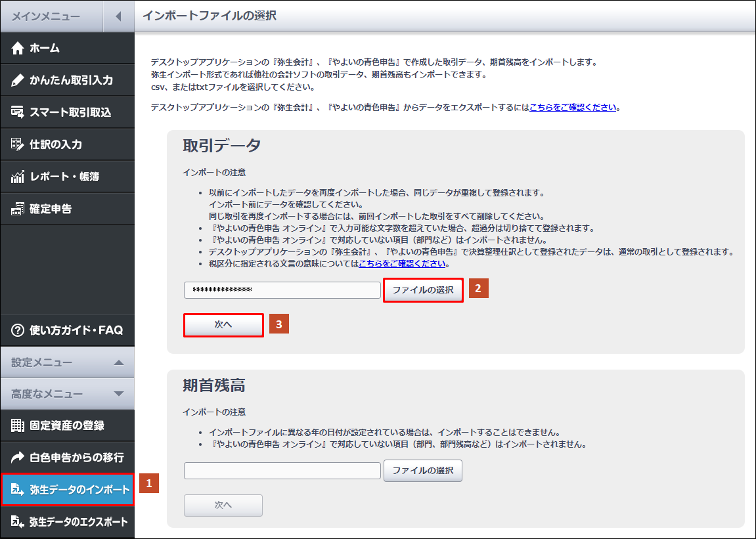
Task: Open ホーム menu item
Action: [x=68, y=48]
